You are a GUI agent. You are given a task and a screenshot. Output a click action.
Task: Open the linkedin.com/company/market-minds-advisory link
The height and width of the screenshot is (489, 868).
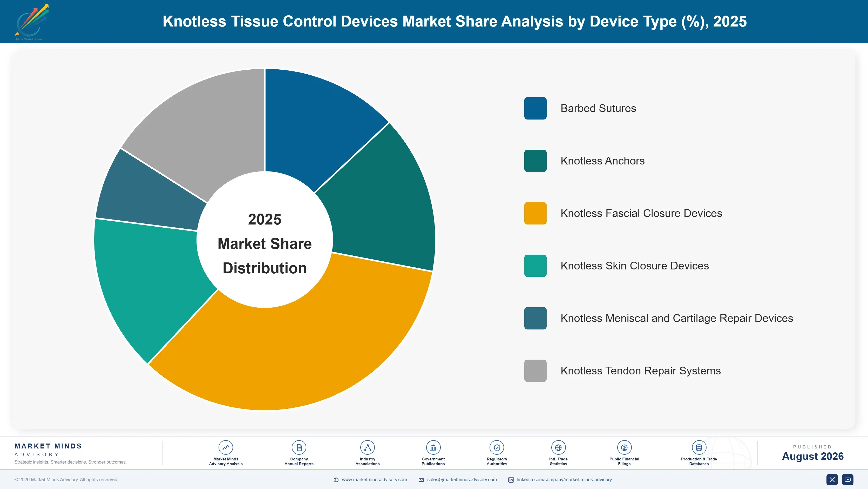point(564,480)
